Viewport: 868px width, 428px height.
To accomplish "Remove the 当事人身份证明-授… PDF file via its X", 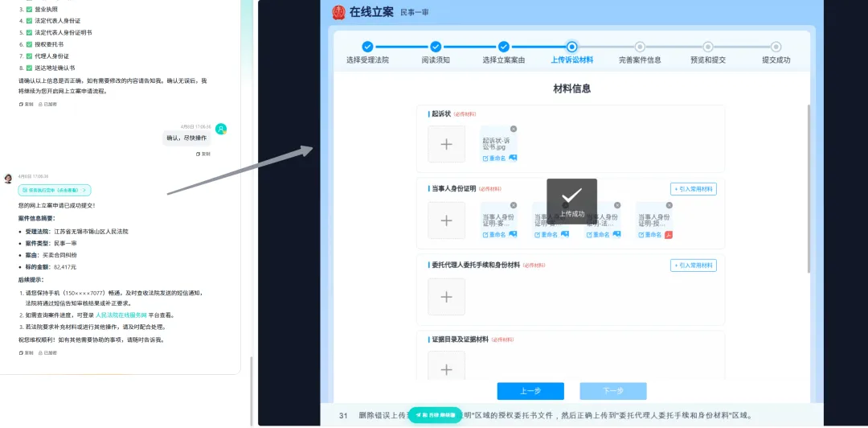I will (x=669, y=205).
